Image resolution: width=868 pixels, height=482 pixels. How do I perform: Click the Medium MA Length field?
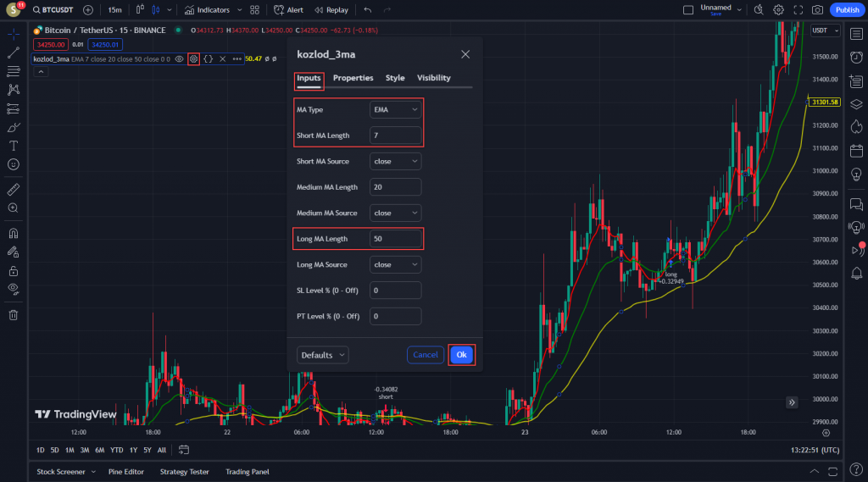395,187
